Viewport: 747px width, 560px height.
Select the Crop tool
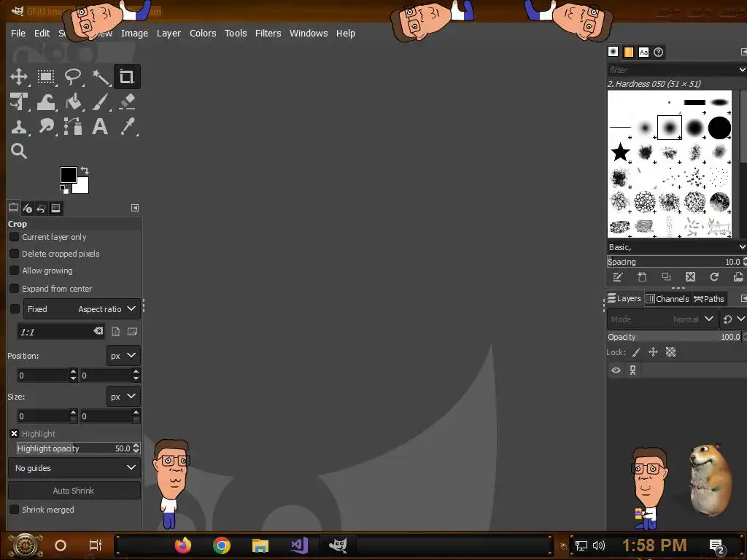[127, 77]
